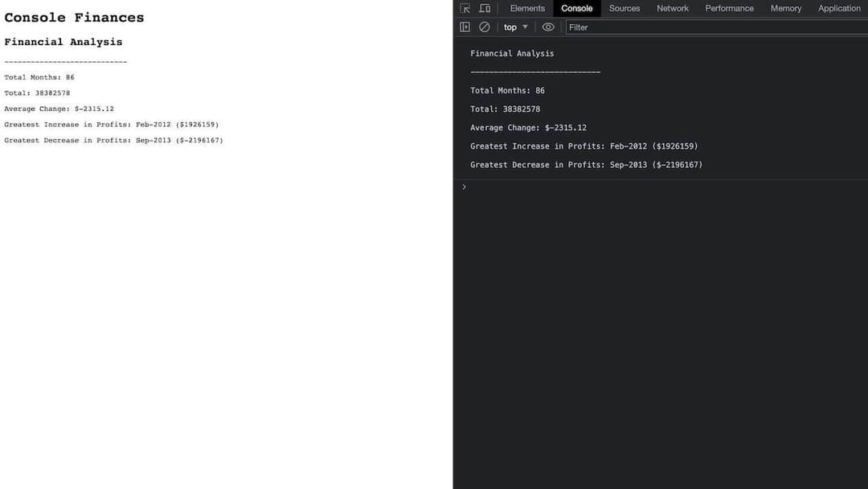Switch to the Elements tab
868x489 pixels.
pyautogui.click(x=527, y=9)
